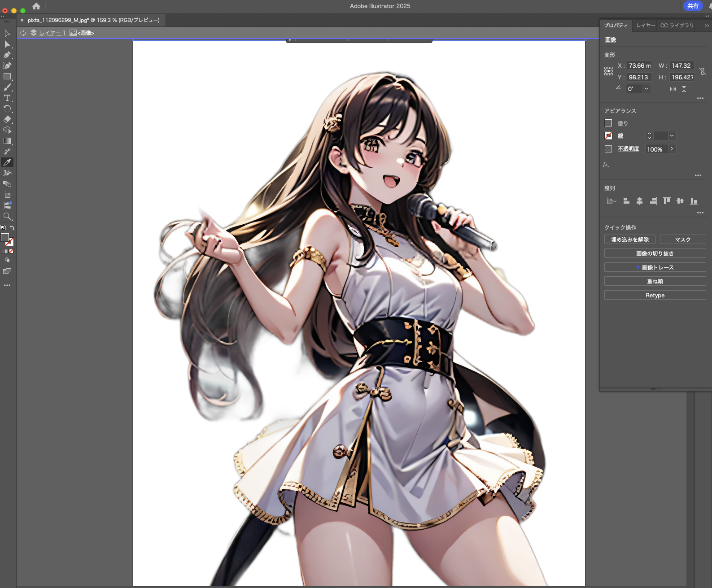The image size is (712, 588).
Task: Flip image along horizontal axis
Action: point(673,89)
